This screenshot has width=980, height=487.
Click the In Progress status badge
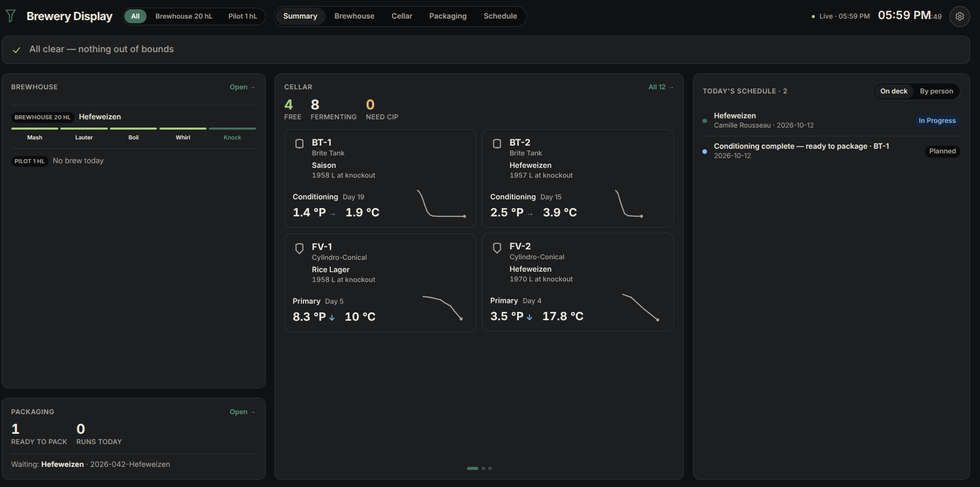tap(937, 121)
